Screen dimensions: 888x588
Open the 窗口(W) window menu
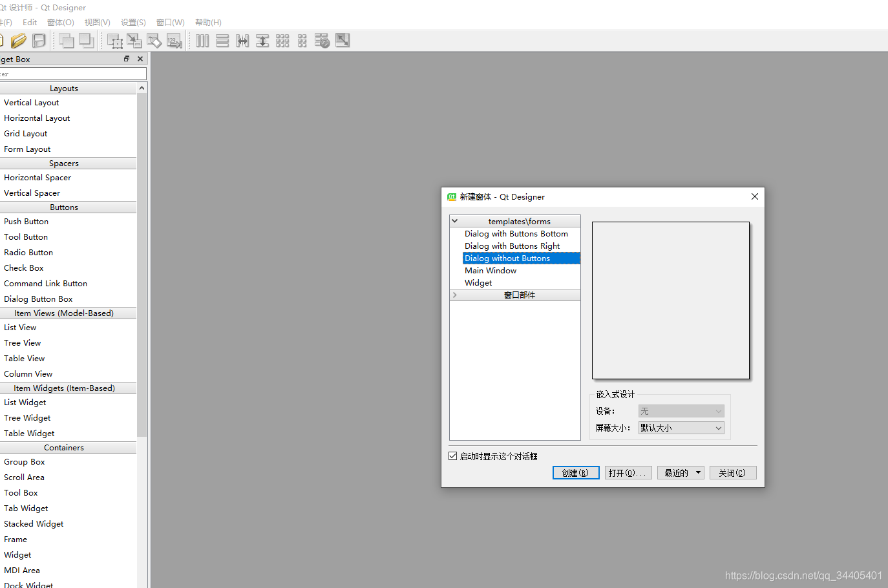tap(171, 22)
